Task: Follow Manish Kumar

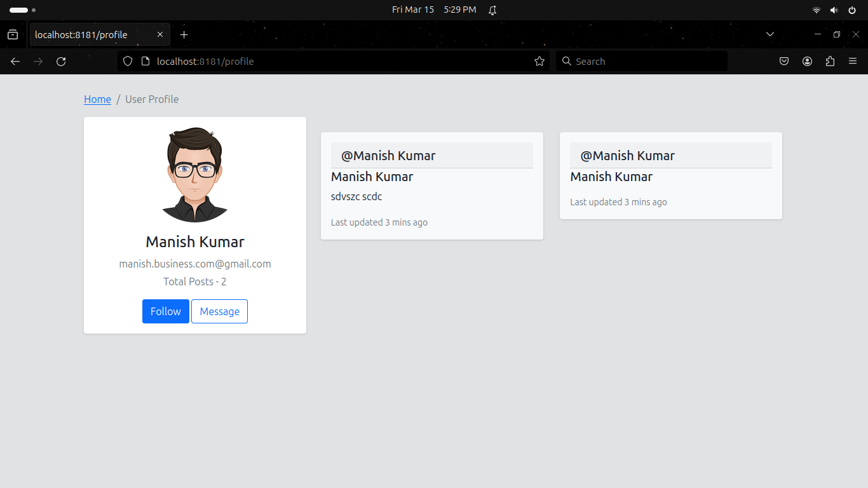Action: [165, 311]
